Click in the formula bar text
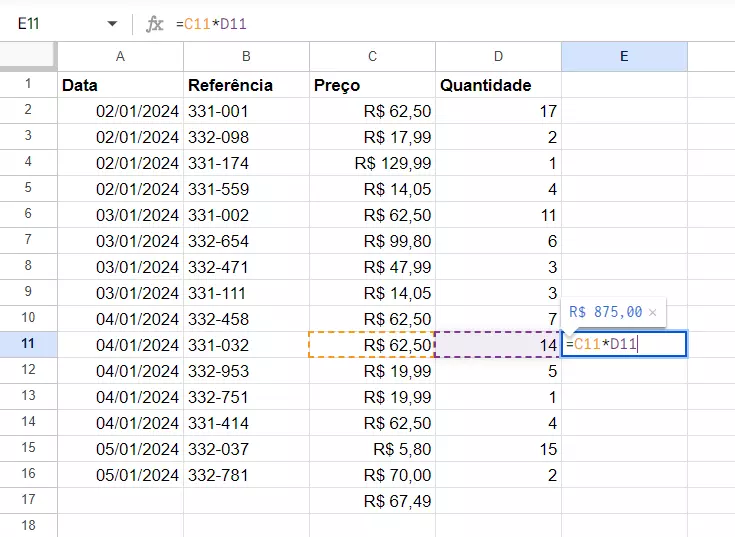 click(400, 24)
